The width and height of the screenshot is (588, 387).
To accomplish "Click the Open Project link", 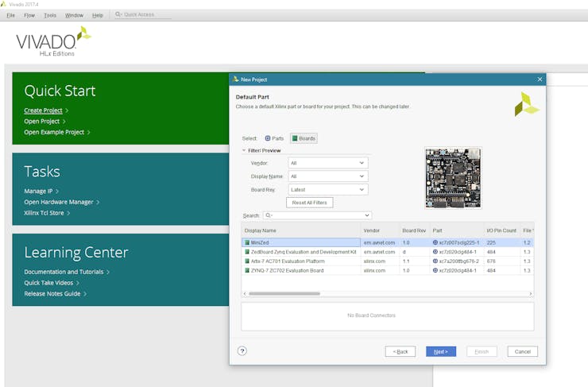I will (x=41, y=121).
